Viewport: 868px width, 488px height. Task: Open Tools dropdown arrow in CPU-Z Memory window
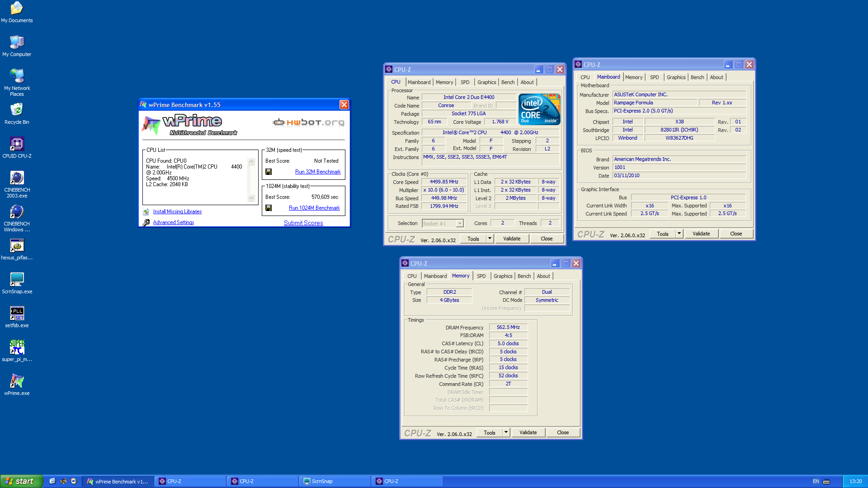click(x=506, y=432)
